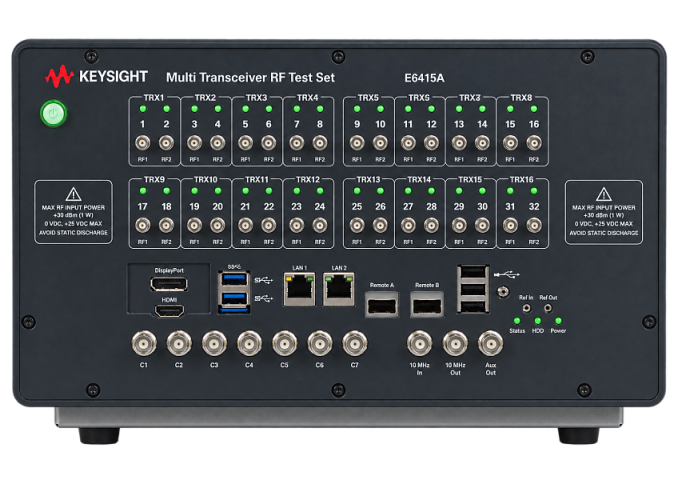Click the TRX1 group label

pos(154,98)
